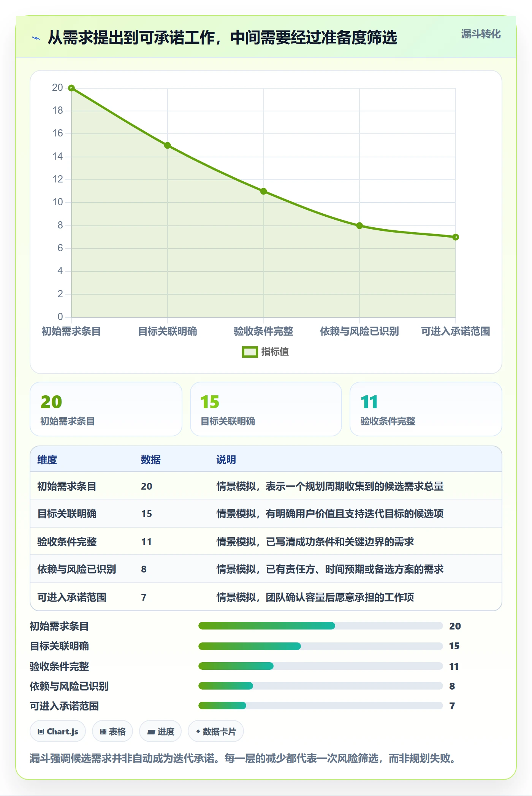Click the description mentioning 候选需求总量
Screen dimensions: 532x796
330,486
